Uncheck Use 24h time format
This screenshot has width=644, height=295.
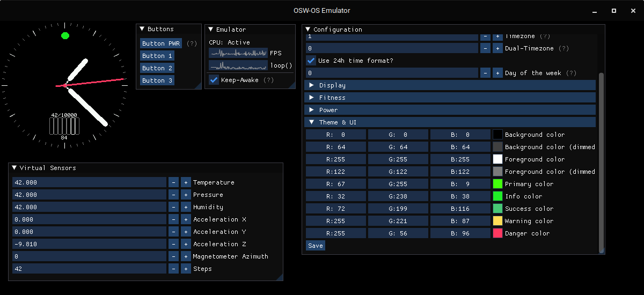311,61
